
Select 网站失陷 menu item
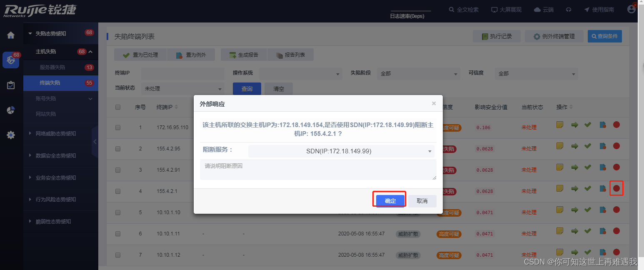(x=61, y=114)
